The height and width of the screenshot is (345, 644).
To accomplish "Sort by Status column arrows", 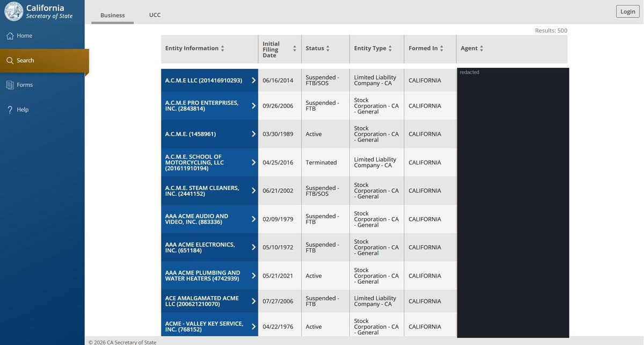I will pyautogui.click(x=327, y=48).
